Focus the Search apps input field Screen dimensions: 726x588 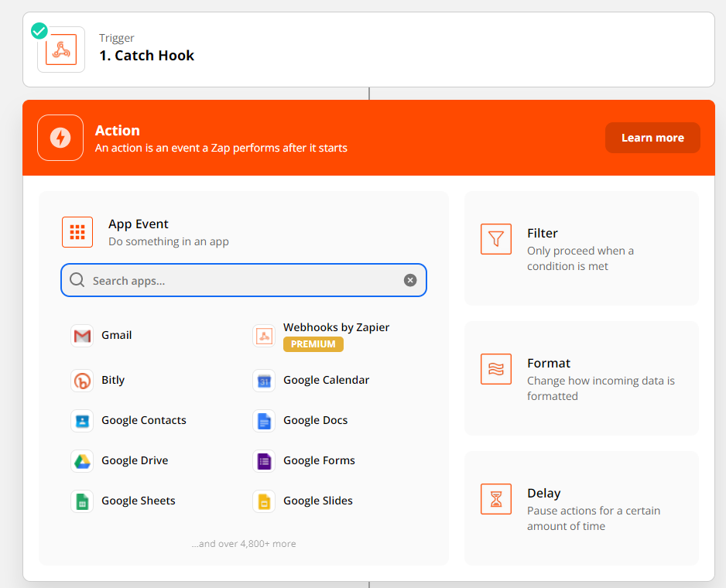click(x=244, y=280)
